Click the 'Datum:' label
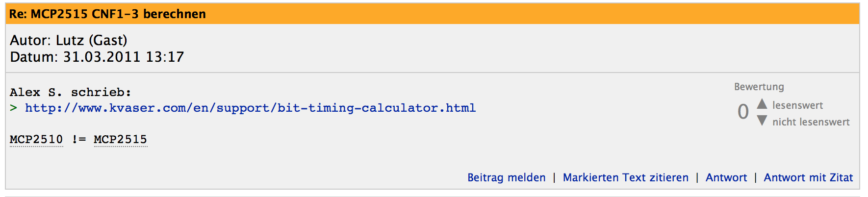868x197 pixels. pyautogui.click(x=34, y=57)
